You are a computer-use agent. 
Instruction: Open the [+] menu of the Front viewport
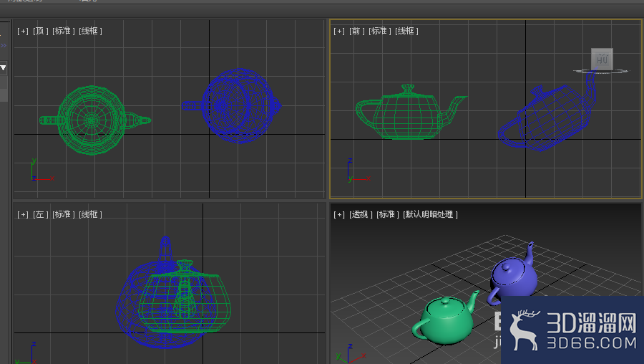(339, 31)
